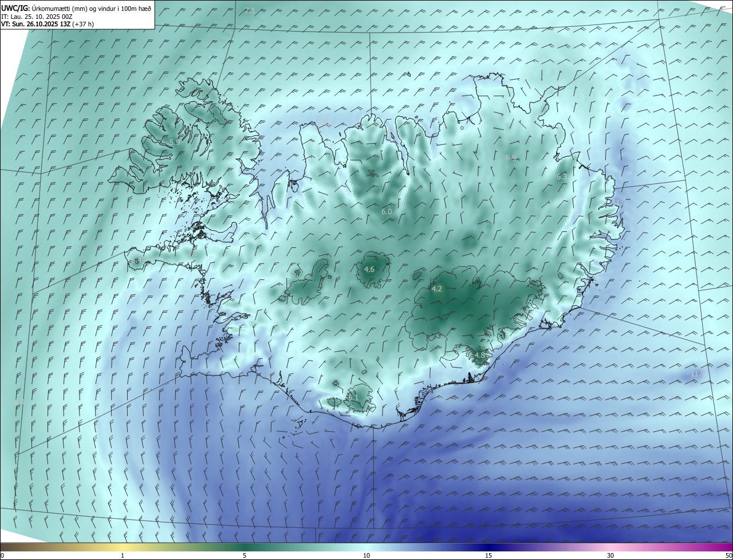Click the 50 tick on the color scale
The height and width of the screenshot is (560, 733).
point(728,556)
